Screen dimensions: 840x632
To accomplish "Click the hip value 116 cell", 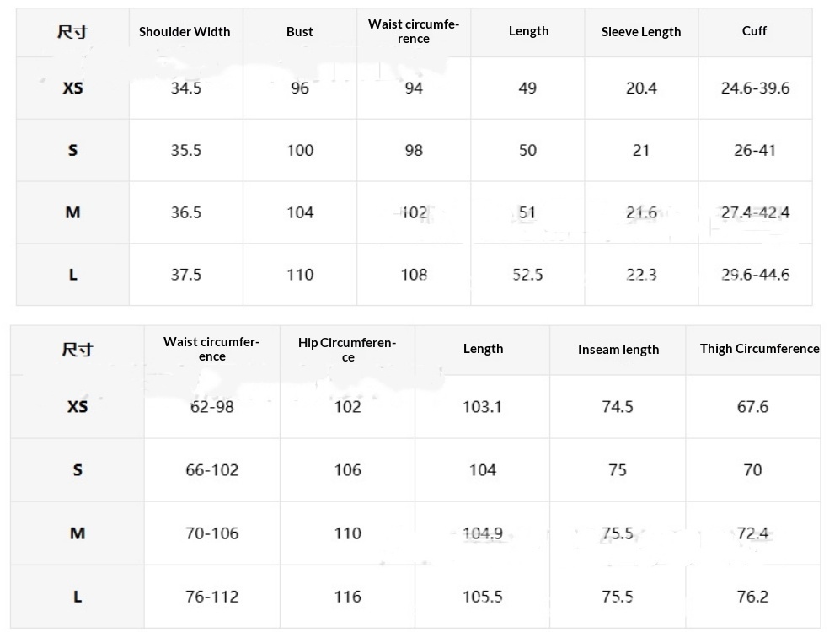I will tap(347, 597).
